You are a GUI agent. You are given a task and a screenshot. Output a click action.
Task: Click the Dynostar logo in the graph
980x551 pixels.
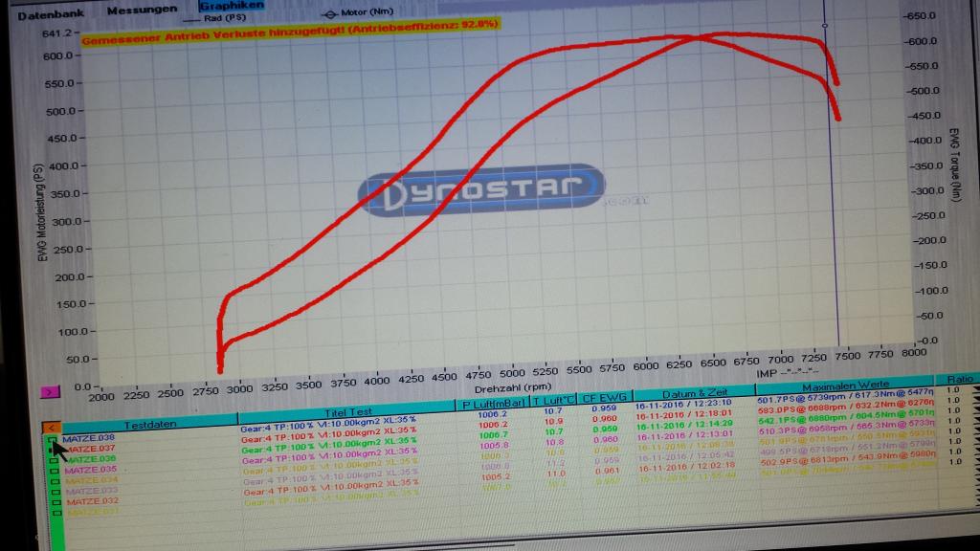[481, 191]
